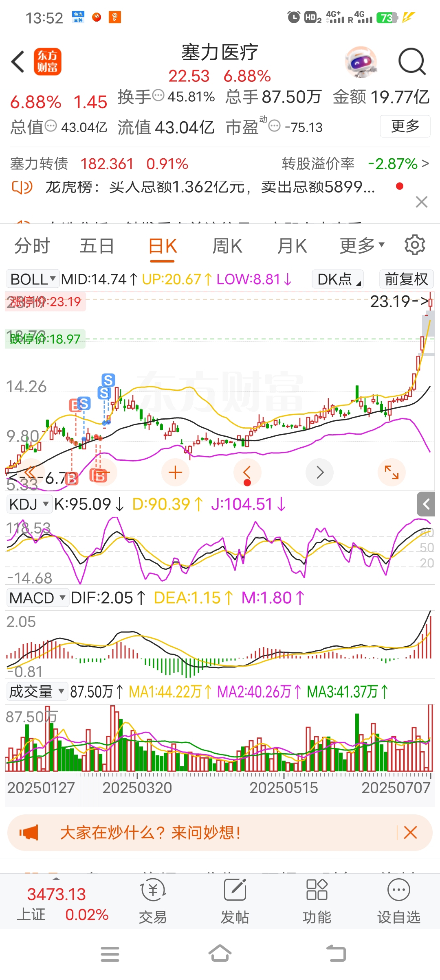
Task: Tap the 市盈 info icon
Action: tap(275, 126)
